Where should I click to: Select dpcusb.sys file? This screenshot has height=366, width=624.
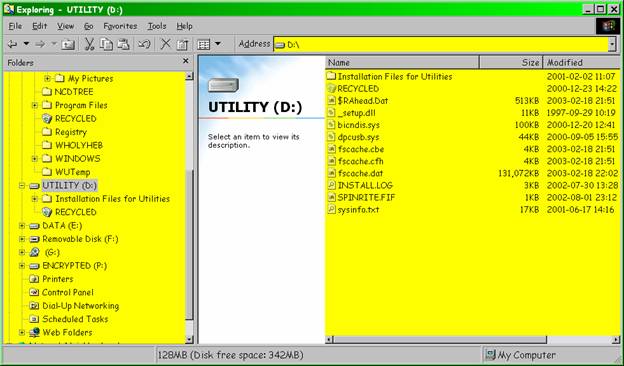pos(358,137)
